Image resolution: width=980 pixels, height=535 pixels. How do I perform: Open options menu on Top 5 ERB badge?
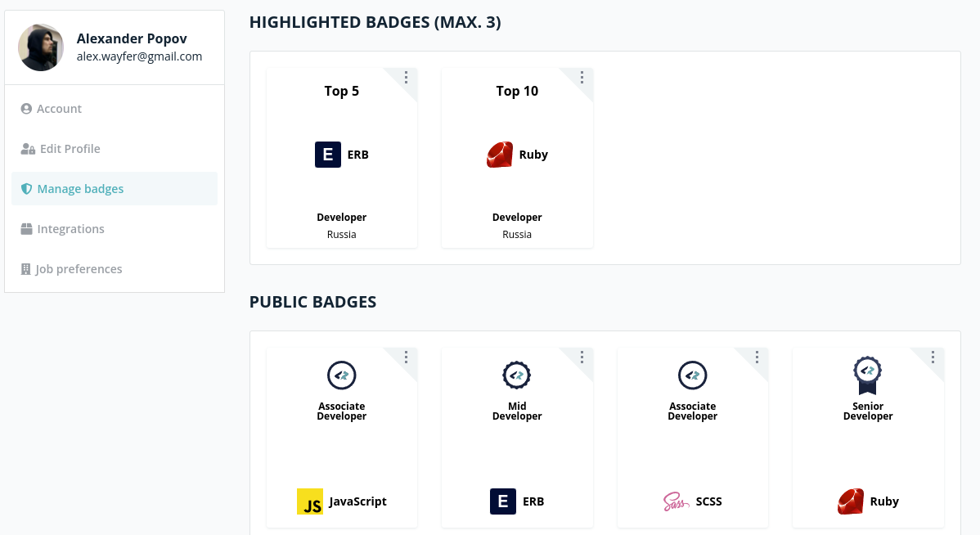407,77
